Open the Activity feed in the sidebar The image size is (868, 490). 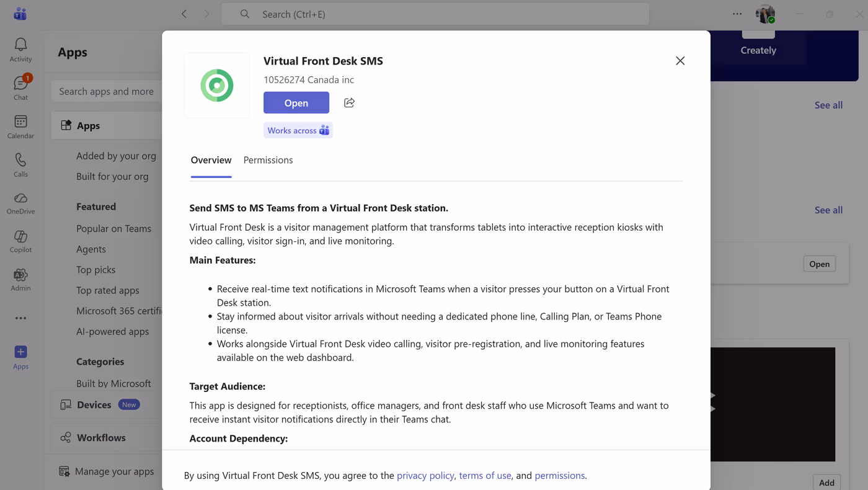20,50
